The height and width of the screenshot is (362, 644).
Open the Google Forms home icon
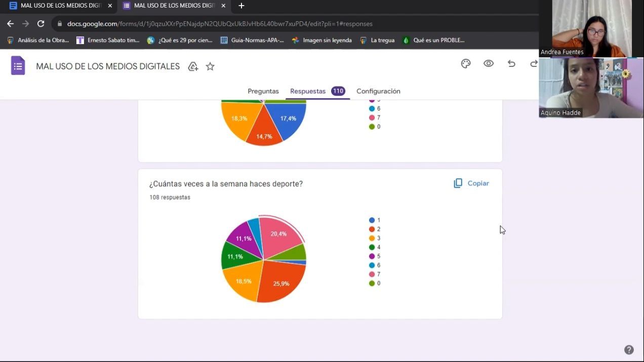tap(18, 66)
